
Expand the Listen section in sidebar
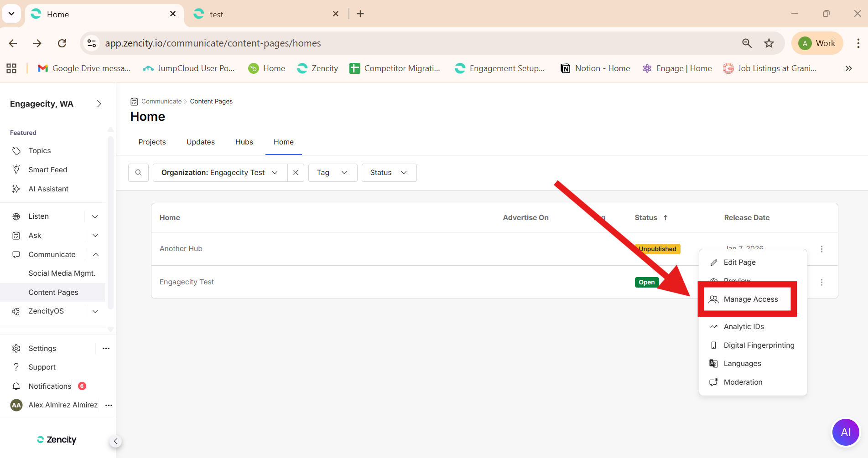95,216
